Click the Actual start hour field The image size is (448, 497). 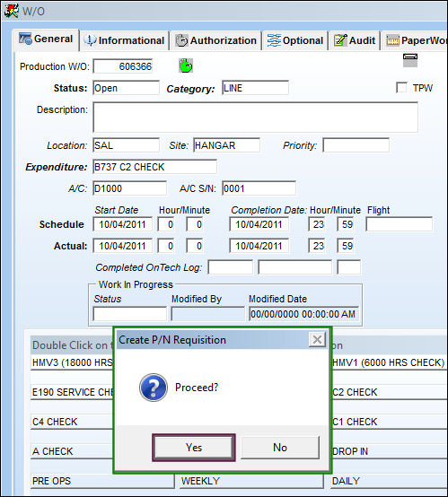[166, 246]
